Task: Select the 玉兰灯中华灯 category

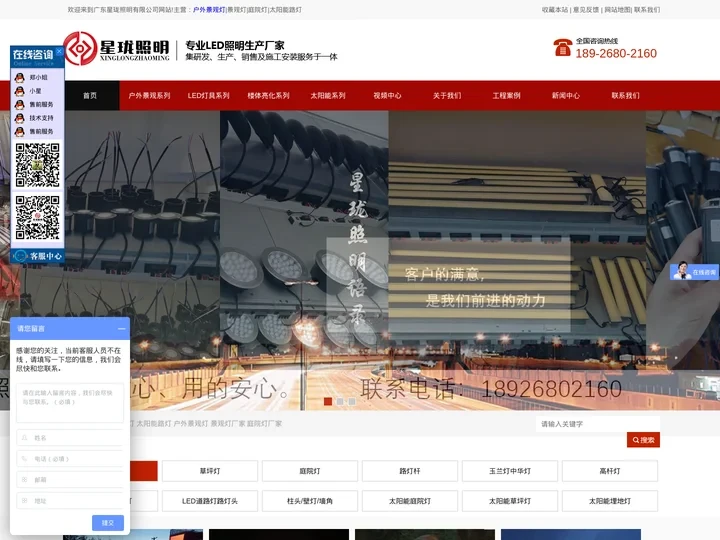Action: (510, 471)
